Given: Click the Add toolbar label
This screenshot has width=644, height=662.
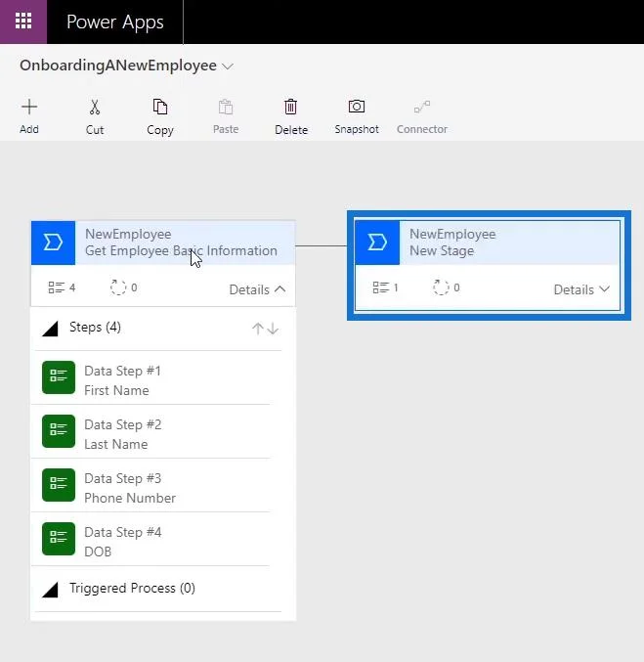Looking at the screenshot, I should click(x=29, y=129).
